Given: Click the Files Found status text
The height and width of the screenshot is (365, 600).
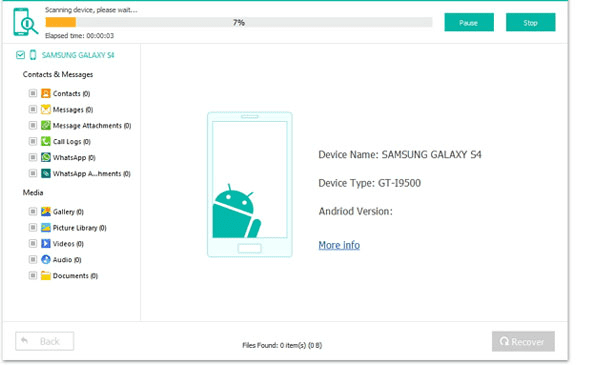Looking at the screenshot, I should click(282, 345).
